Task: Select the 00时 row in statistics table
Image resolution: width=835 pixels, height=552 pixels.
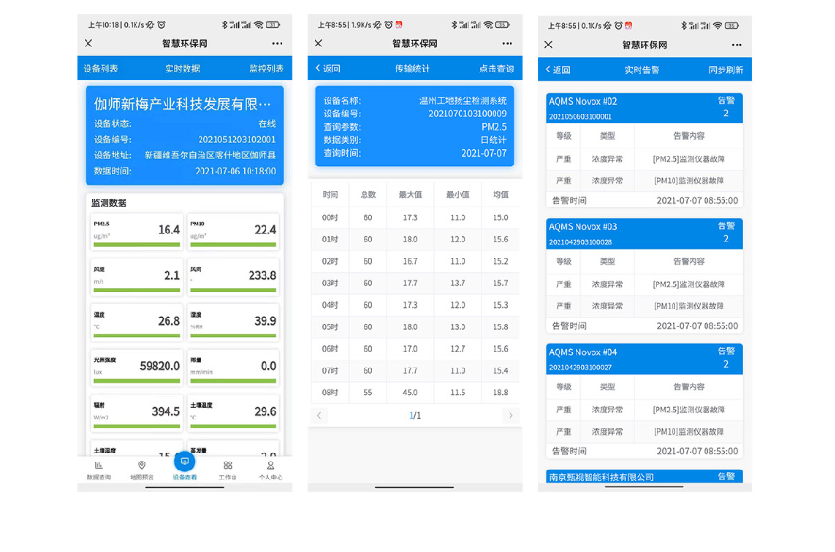Action: (x=415, y=217)
